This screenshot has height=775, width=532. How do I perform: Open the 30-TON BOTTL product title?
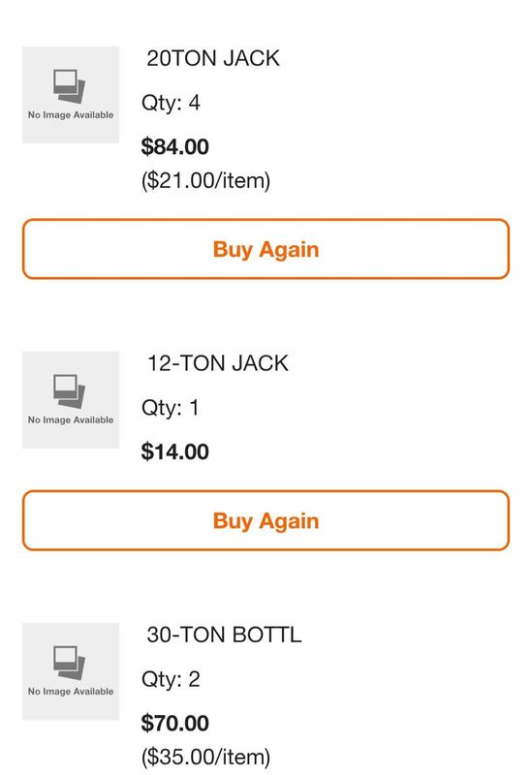[224, 635]
